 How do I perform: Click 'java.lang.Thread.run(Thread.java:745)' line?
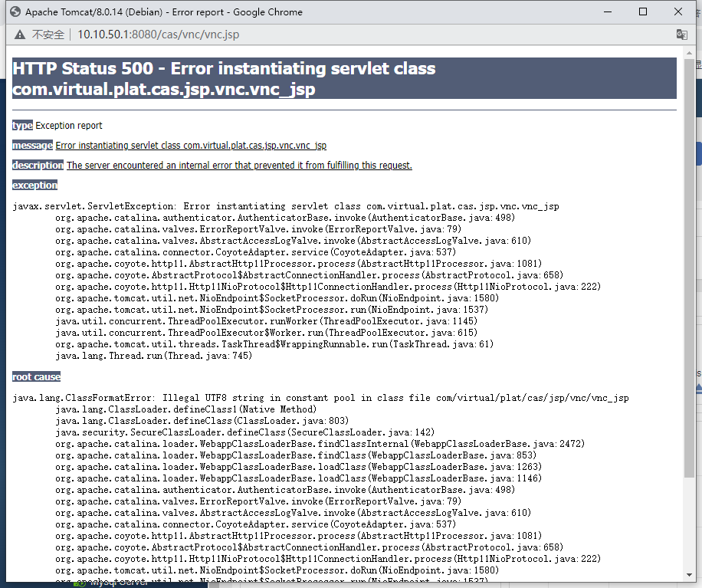pos(153,356)
